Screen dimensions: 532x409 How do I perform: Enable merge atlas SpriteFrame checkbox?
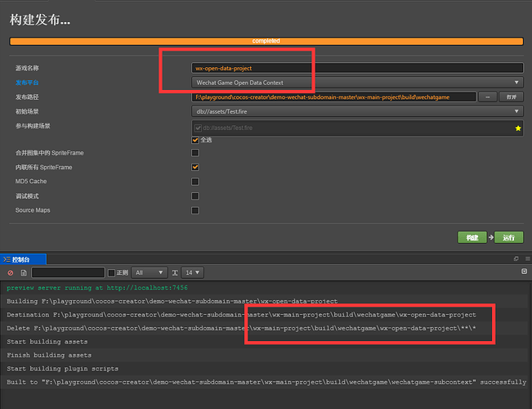tap(194, 153)
